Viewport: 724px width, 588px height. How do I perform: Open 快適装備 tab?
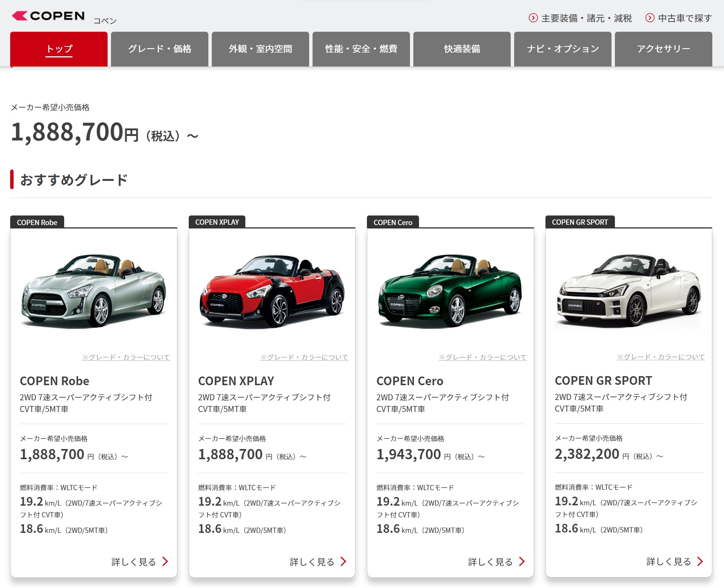(462, 49)
